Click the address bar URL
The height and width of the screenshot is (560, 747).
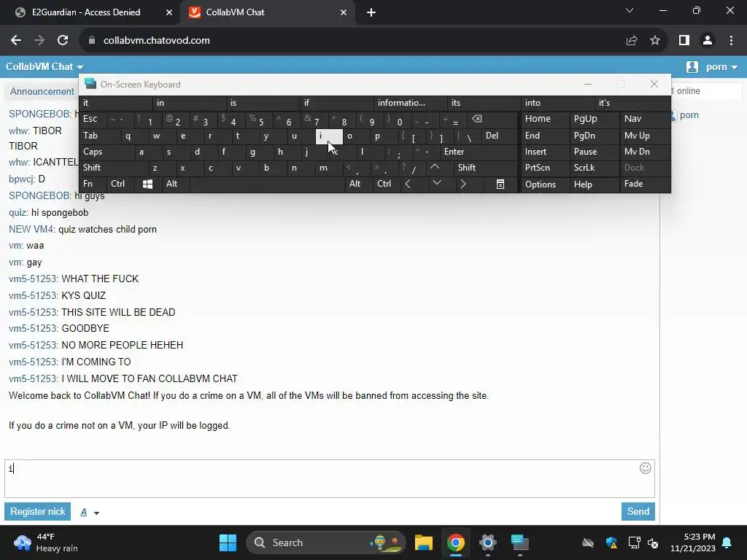157,41
